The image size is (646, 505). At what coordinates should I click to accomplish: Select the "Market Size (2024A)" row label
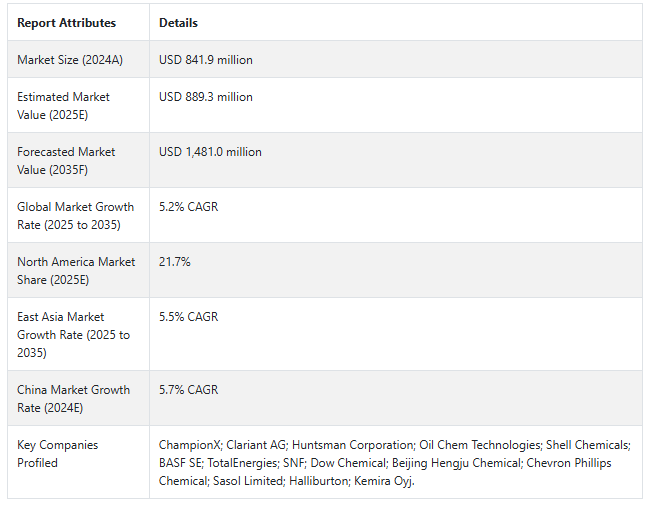click(x=69, y=60)
